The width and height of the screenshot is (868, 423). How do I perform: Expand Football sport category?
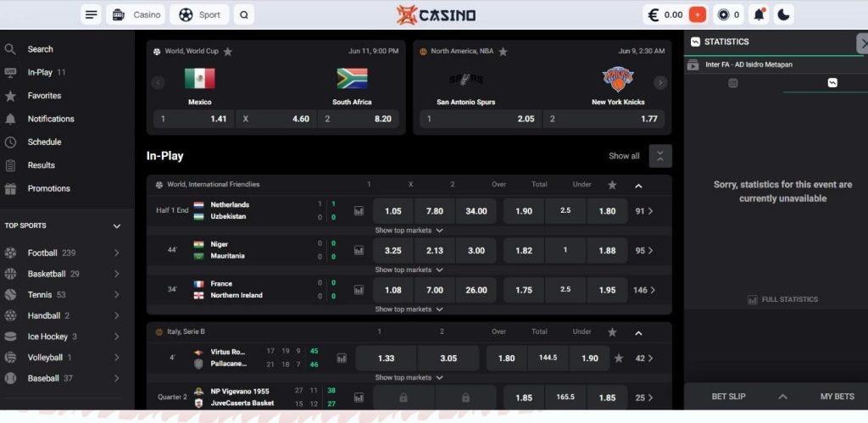(x=116, y=253)
